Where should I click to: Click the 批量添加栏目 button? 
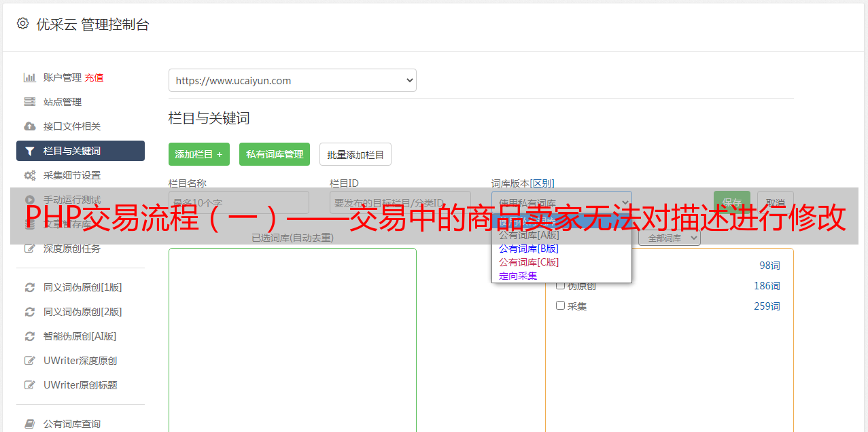pos(355,154)
